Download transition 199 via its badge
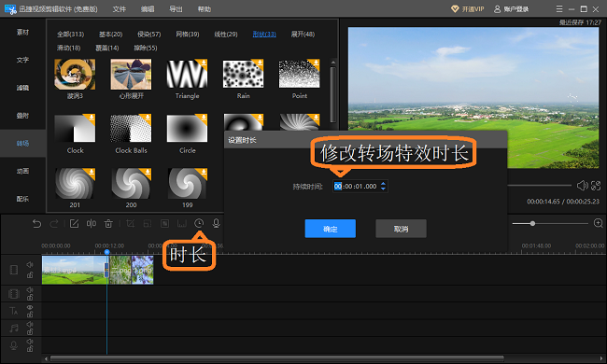Screen dimensions: 607x364 pyautogui.click(x=204, y=172)
